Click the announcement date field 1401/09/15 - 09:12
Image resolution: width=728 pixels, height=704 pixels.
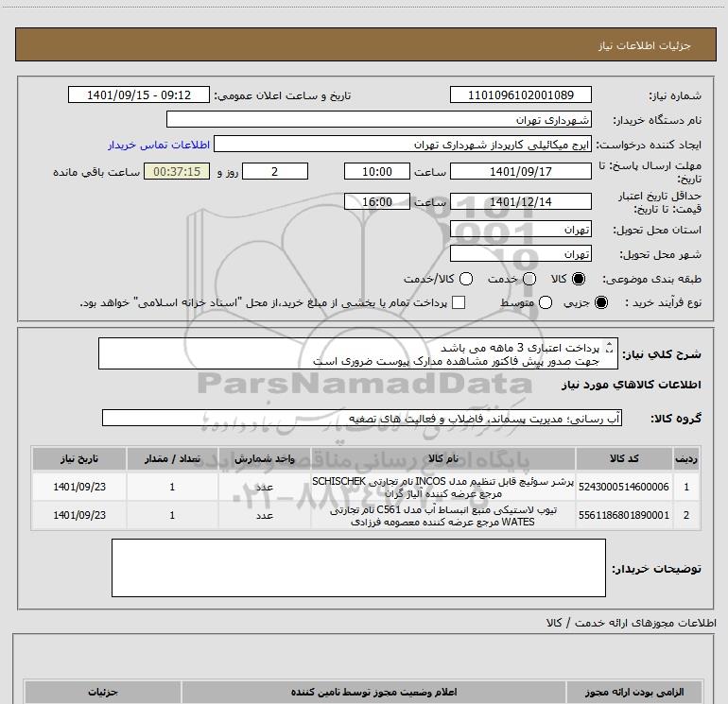pyautogui.click(x=139, y=94)
